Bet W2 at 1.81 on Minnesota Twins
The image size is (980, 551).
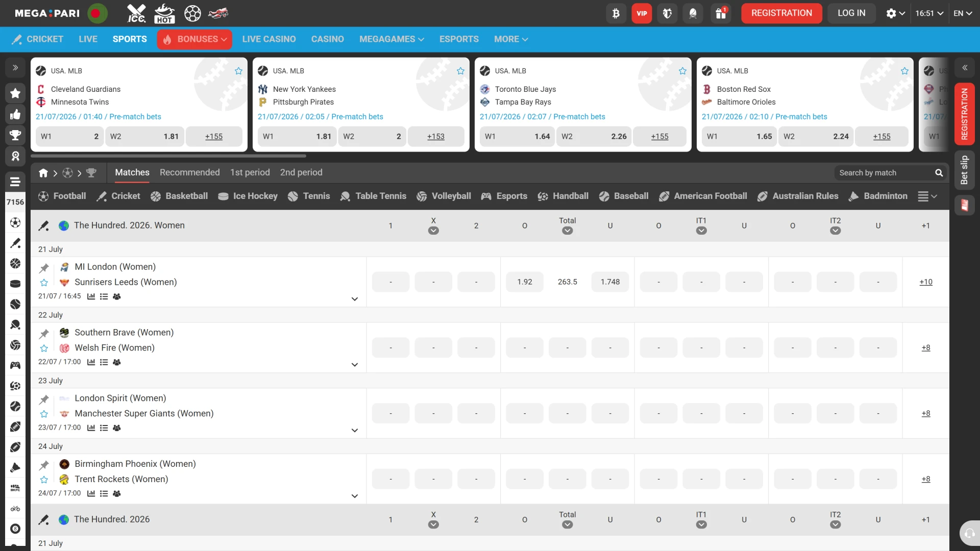(x=144, y=137)
